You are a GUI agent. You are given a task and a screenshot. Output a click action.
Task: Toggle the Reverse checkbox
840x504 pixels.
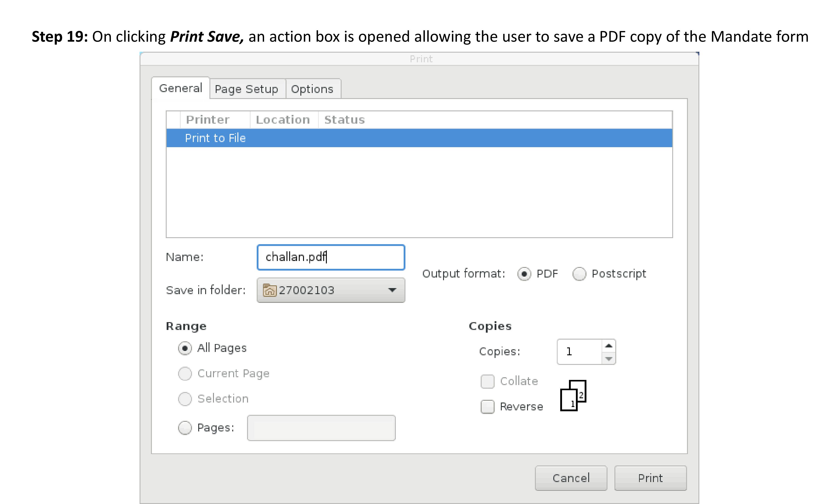[488, 407]
